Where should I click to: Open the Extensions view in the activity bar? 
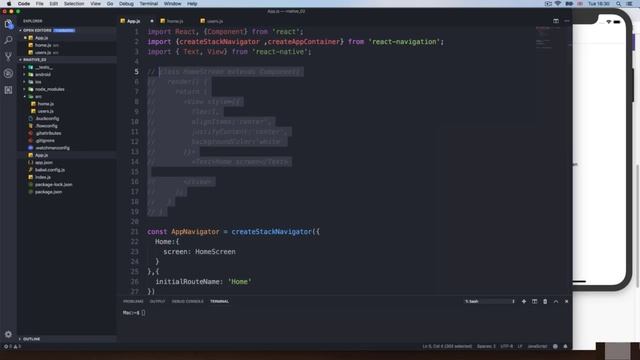(x=9, y=90)
